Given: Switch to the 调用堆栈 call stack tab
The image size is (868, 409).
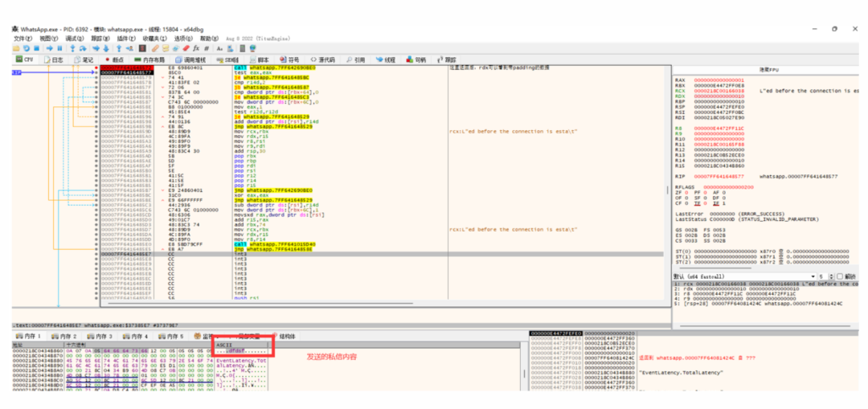Looking at the screenshot, I should click(190, 59).
